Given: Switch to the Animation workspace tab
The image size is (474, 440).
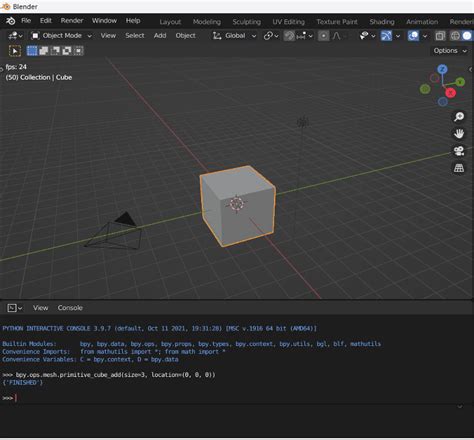Looking at the screenshot, I should pyautogui.click(x=422, y=22).
